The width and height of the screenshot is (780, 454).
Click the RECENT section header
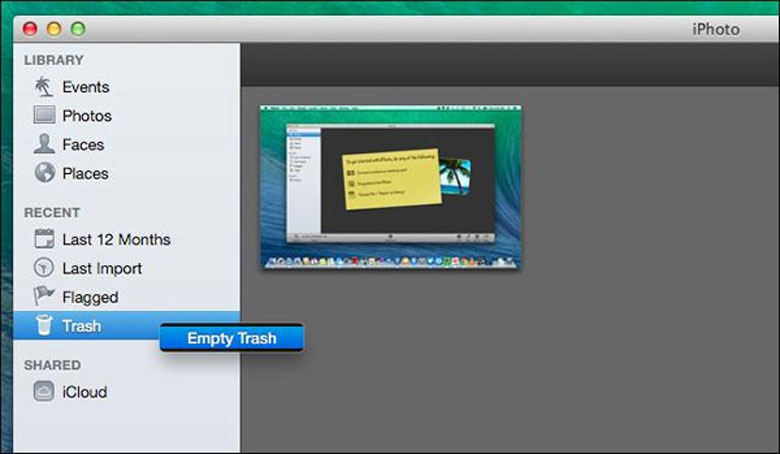pos(52,213)
